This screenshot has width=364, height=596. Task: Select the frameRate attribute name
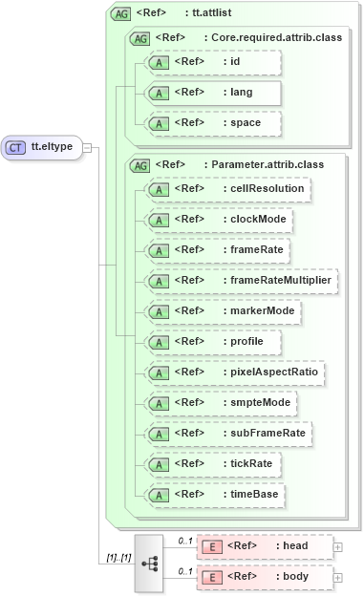(x=257, y=249)
